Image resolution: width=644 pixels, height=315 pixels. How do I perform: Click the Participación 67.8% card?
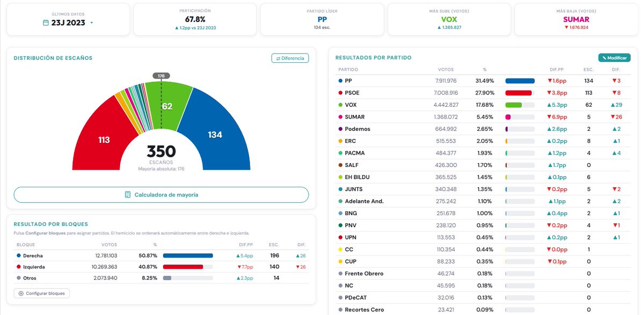(194, 19)
